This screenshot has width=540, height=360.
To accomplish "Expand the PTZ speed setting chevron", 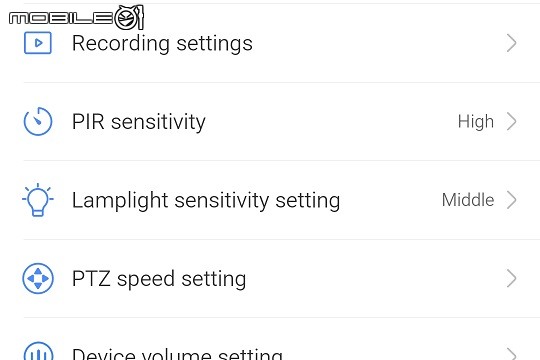I will 512,278.
